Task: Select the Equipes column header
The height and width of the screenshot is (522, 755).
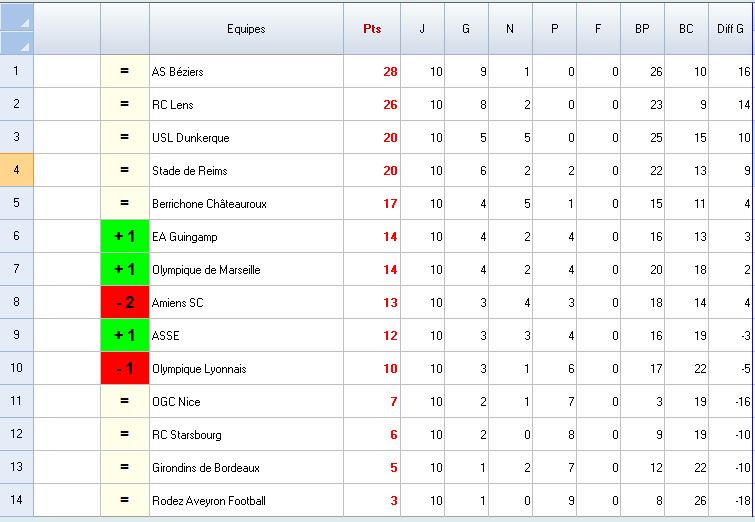Action: point(246,29)
